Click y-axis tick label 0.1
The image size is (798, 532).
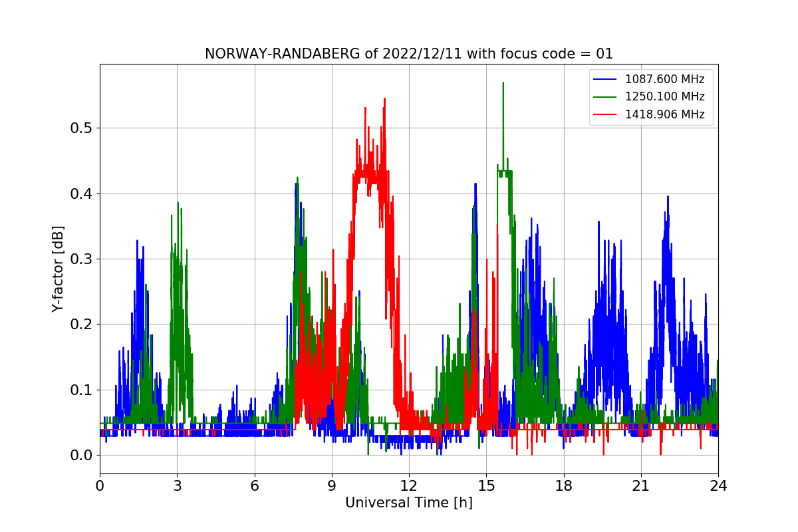click(x=80, y=390)
